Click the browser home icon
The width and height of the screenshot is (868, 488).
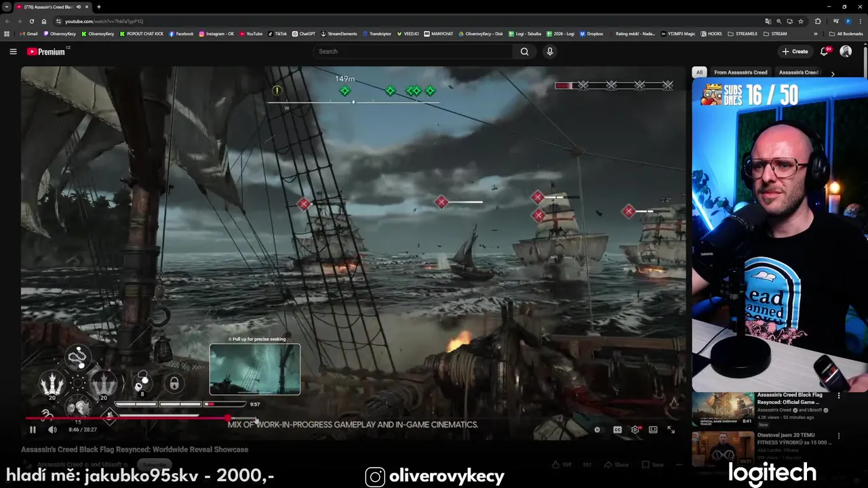(44, 21)
